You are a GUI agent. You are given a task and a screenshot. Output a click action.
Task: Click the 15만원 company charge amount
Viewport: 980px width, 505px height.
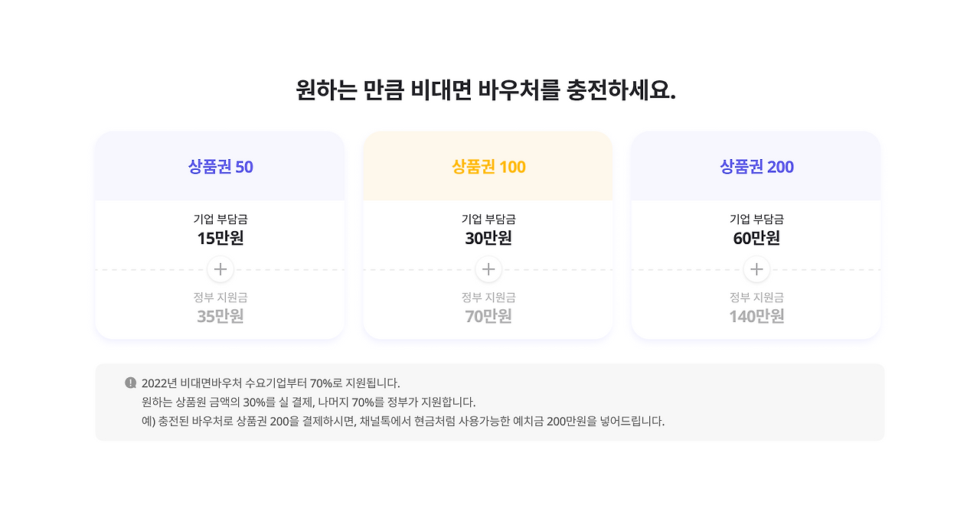220,238
